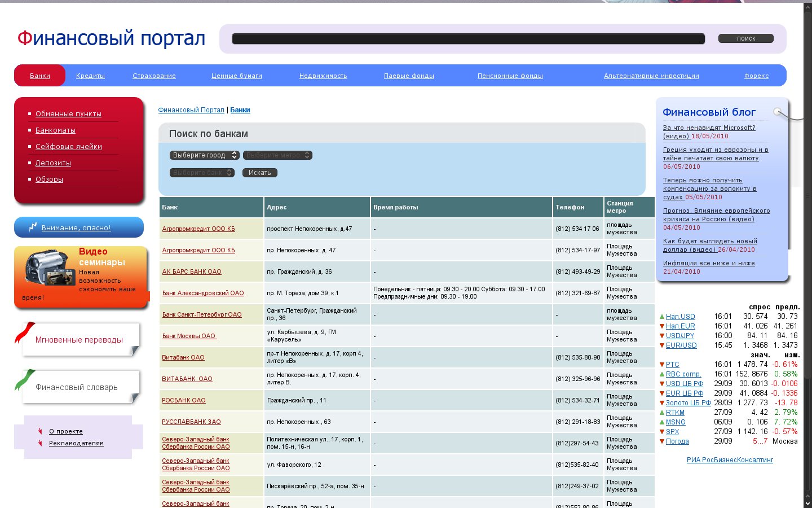Click the red arrow icon beside Рекламодателям
The height and width of the screenshot is (508, 812).
tap(40, 443)
